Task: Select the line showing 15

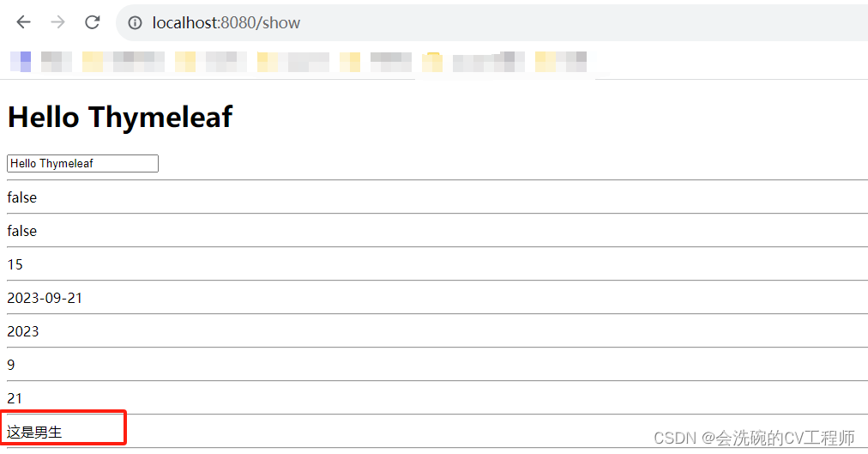Action: pyautogui.click(x=15, y=264)
